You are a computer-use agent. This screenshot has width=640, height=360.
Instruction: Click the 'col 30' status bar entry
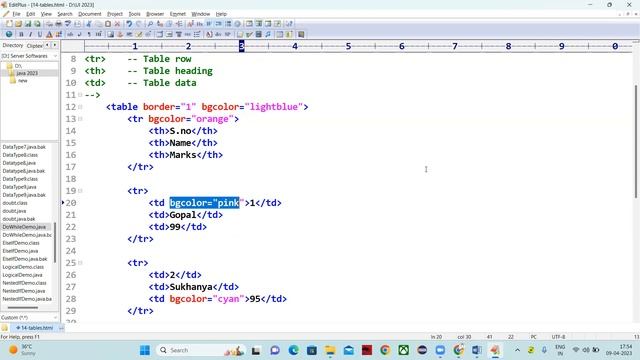[x=464, y=337]
